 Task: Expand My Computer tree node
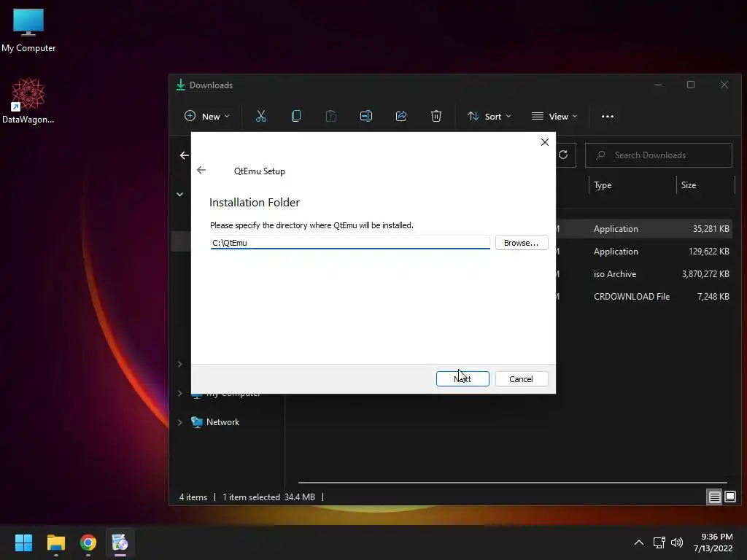(x=180, y=393)
